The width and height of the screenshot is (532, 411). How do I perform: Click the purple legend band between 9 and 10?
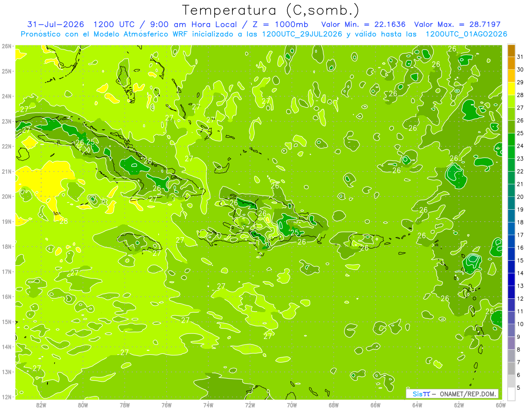(x=511, y=330)
